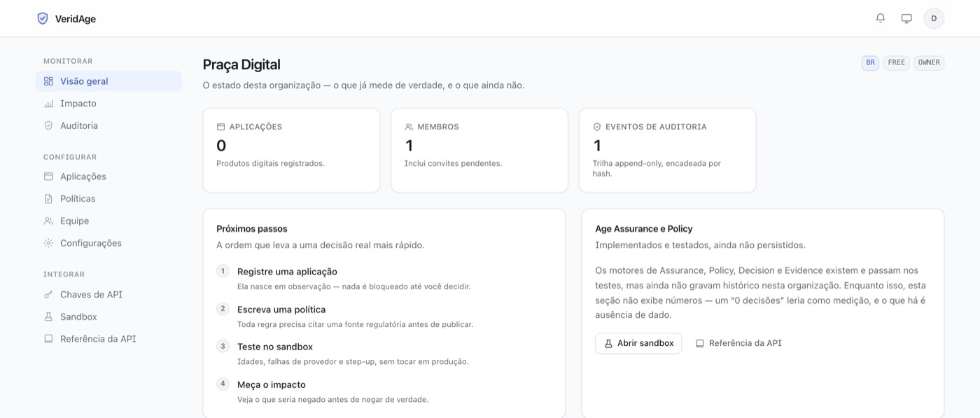The height and width of the screenshot is (418, 980).
Task: Select the Escreva uma política step
Action: pyautogui.click(x=281, y=309)
